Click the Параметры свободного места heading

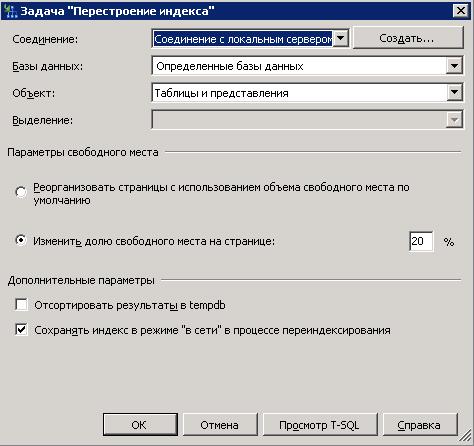point(83,152)
